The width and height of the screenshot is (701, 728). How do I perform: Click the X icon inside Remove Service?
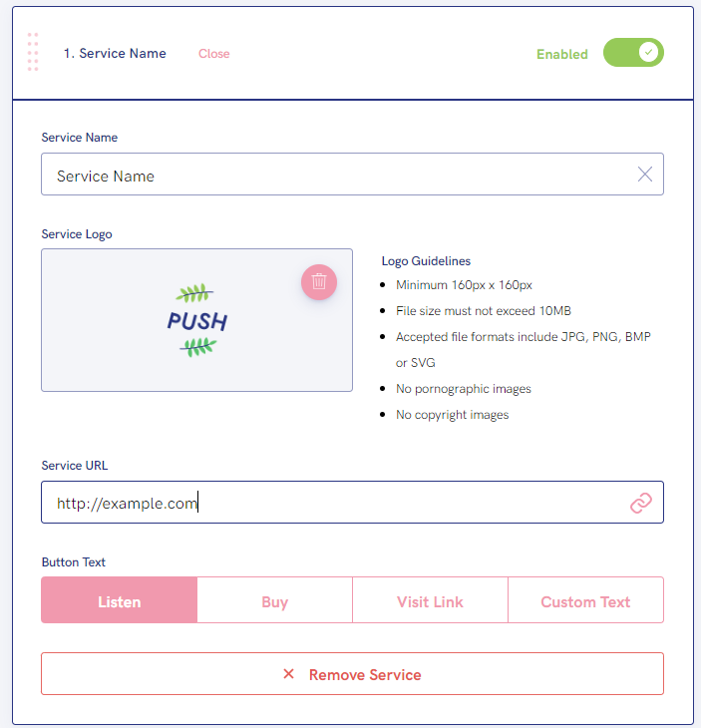(x=288, y=674)
